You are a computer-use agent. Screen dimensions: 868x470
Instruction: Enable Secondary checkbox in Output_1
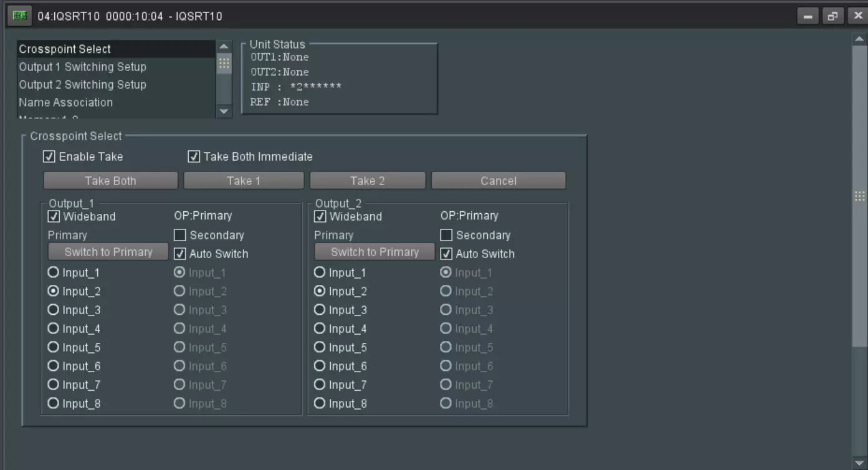pos(180,235)
